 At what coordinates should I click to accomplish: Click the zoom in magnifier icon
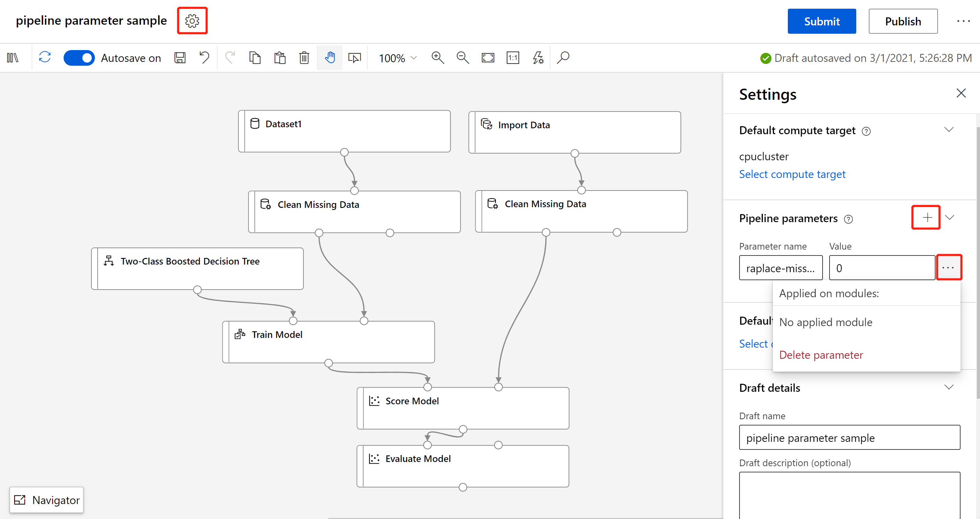click(438, 58)
